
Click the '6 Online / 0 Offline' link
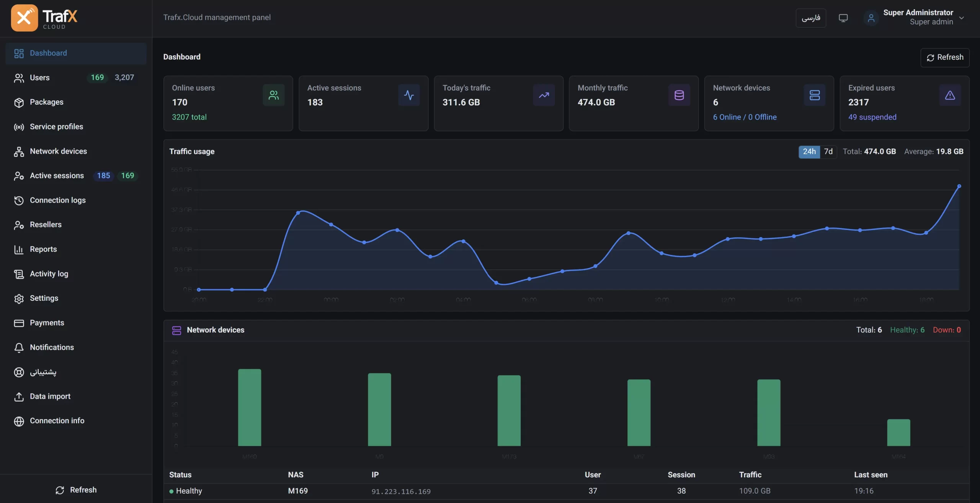coord(745,117)
